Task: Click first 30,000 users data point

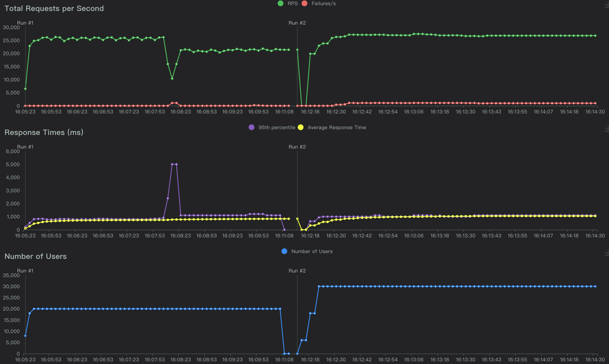Action: coord(319,286)
